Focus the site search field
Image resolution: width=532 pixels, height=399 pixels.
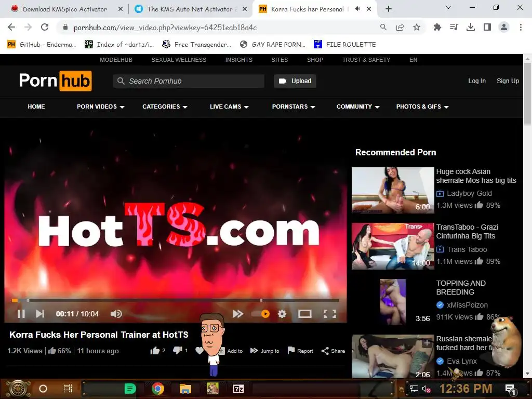(x=189, y=81)
